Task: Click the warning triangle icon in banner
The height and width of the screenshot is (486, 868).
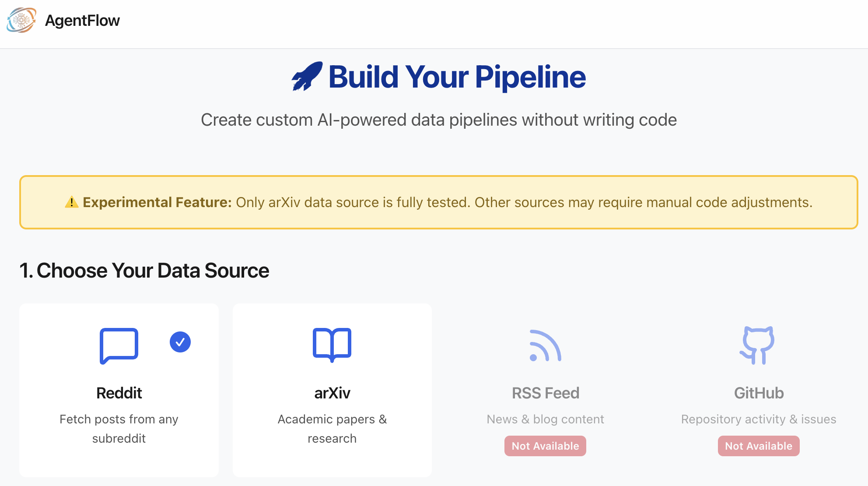Action: click(x=72, y=202)
